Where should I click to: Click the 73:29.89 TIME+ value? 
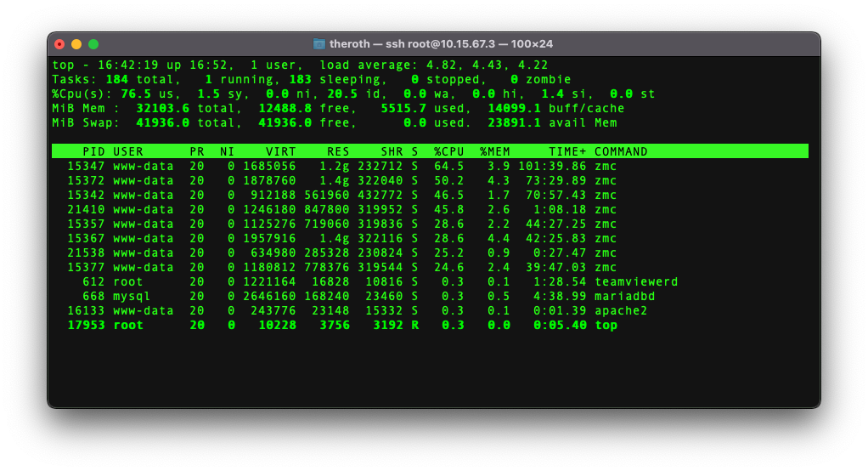coord(555,180)
